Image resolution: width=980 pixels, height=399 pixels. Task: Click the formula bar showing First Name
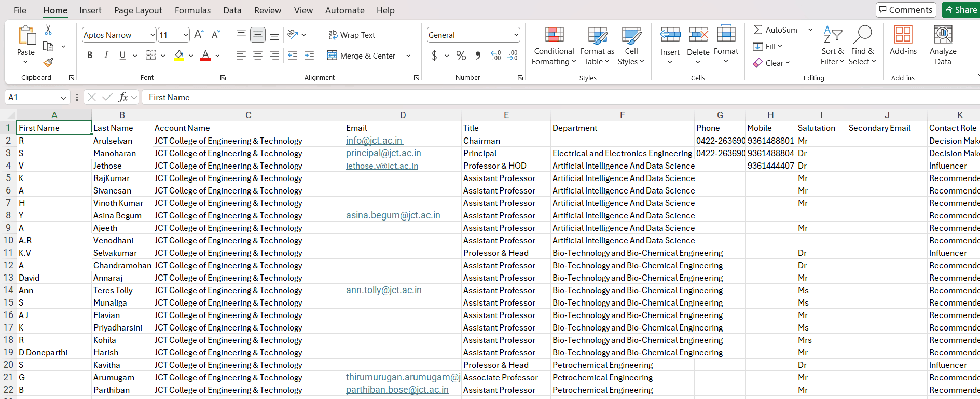tap(560, 97)
